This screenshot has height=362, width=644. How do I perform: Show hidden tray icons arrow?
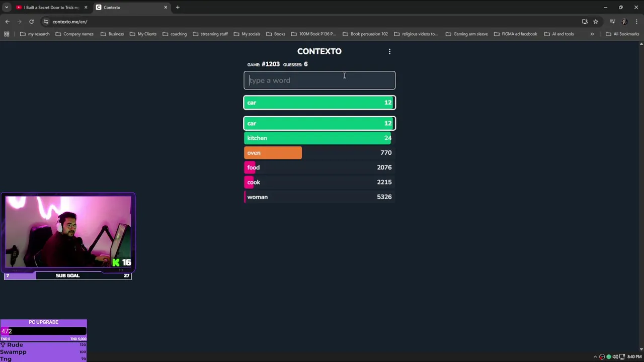[595, 357]
